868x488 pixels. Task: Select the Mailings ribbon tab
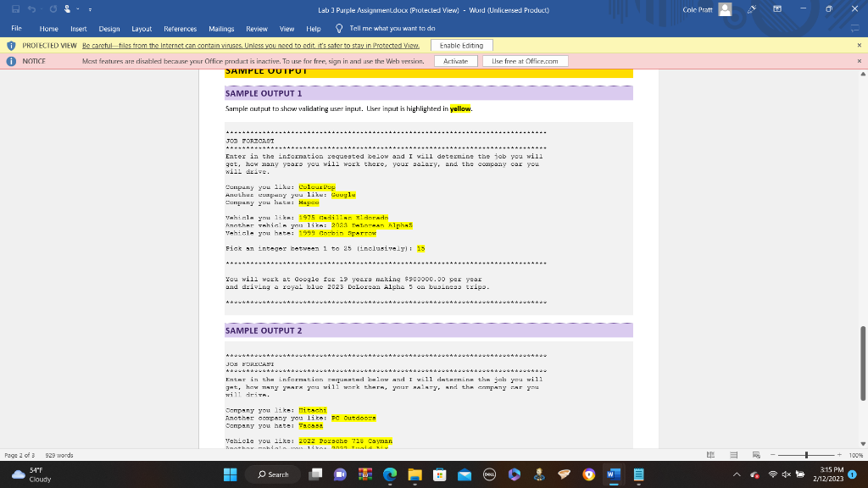click(221, 29)
